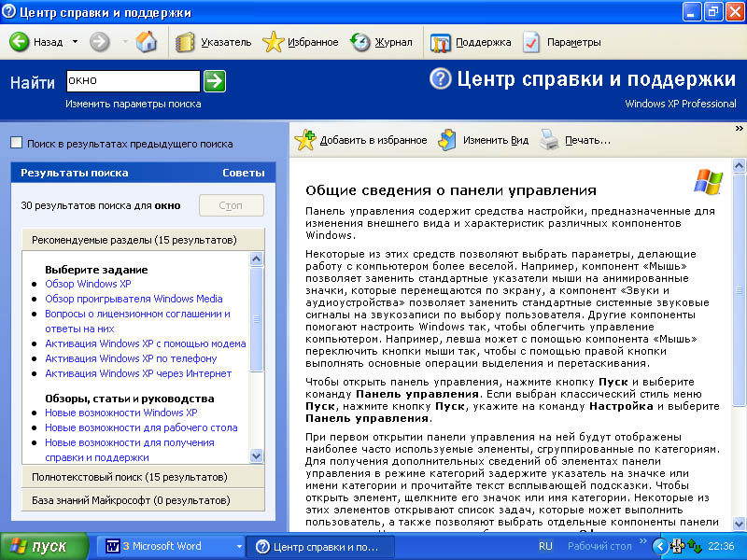This screenshot has height=560, width=747.
Task: Open Активация Windows XP с помощью модема
Action: 146,343
